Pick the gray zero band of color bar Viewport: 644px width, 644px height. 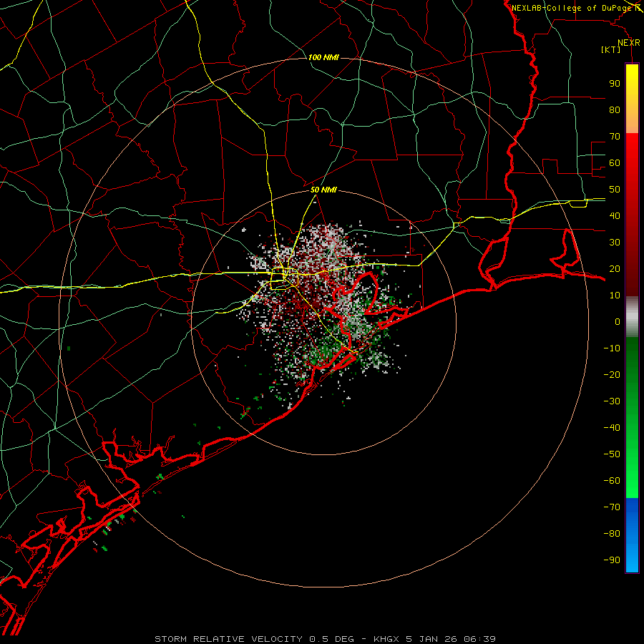click(x=632, y=316)
